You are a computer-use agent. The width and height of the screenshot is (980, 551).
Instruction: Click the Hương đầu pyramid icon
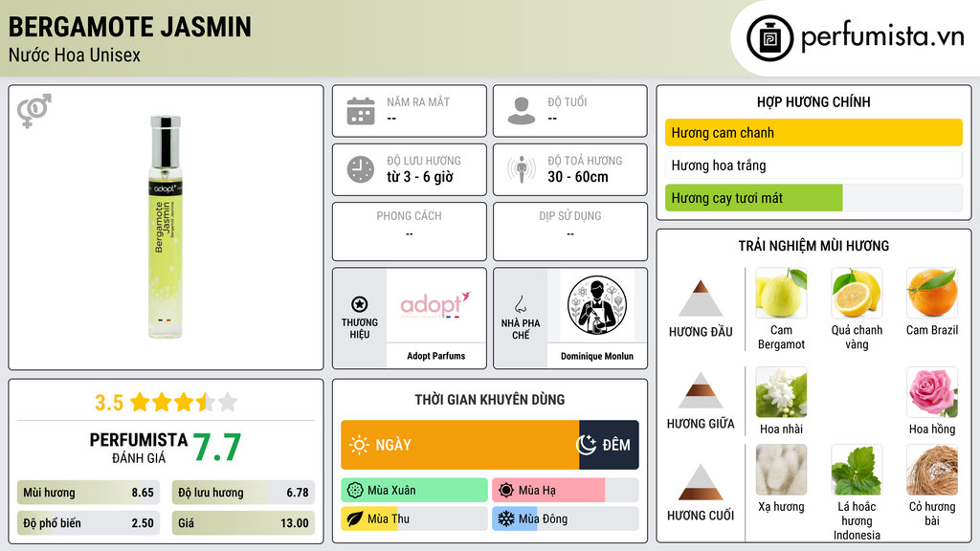click(701, 298)
